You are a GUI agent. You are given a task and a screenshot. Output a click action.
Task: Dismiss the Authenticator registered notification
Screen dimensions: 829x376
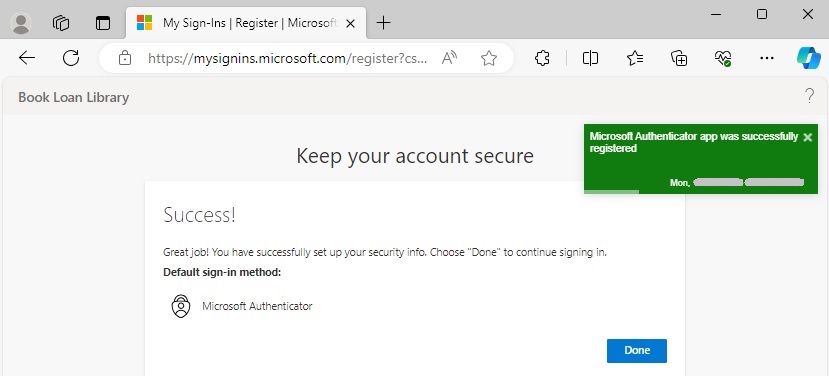click(x=807, y=137)
